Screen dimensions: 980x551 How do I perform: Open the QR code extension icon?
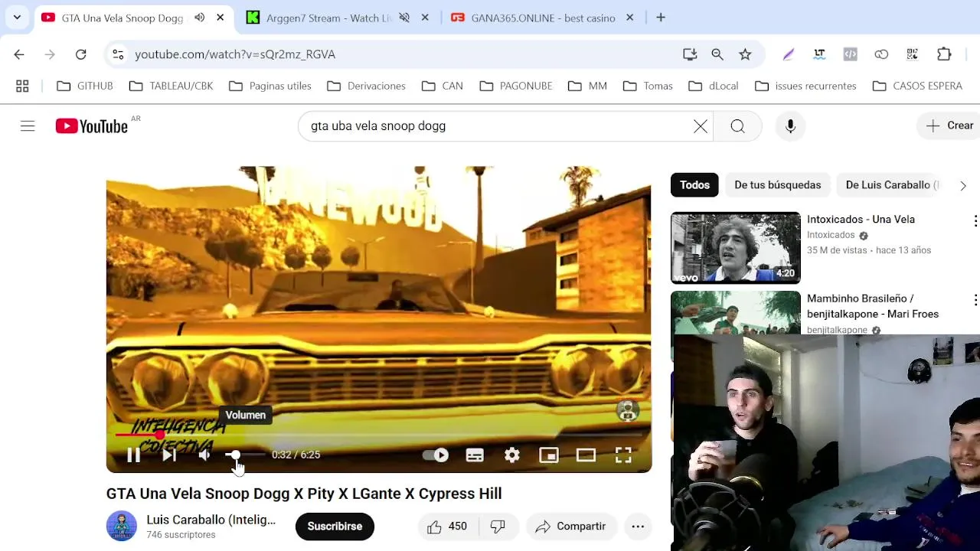point(913,54)
